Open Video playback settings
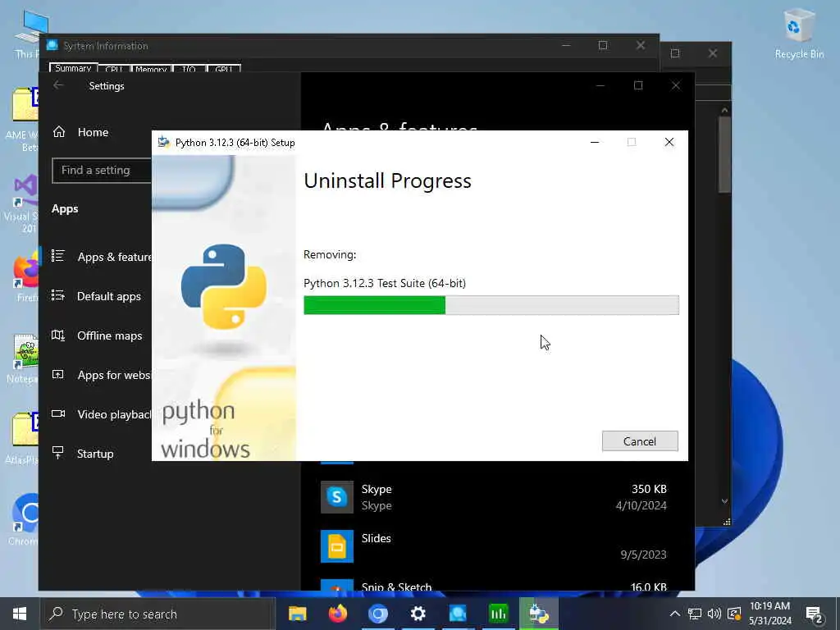840x630 pixels. [101, 414]
